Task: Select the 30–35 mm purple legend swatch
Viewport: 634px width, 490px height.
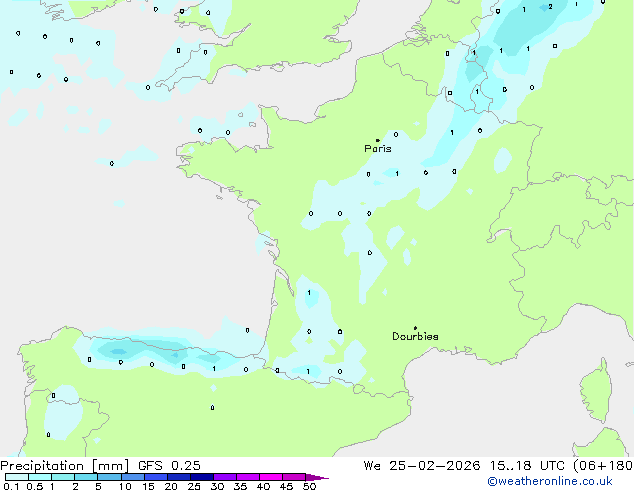Action: 225,477
